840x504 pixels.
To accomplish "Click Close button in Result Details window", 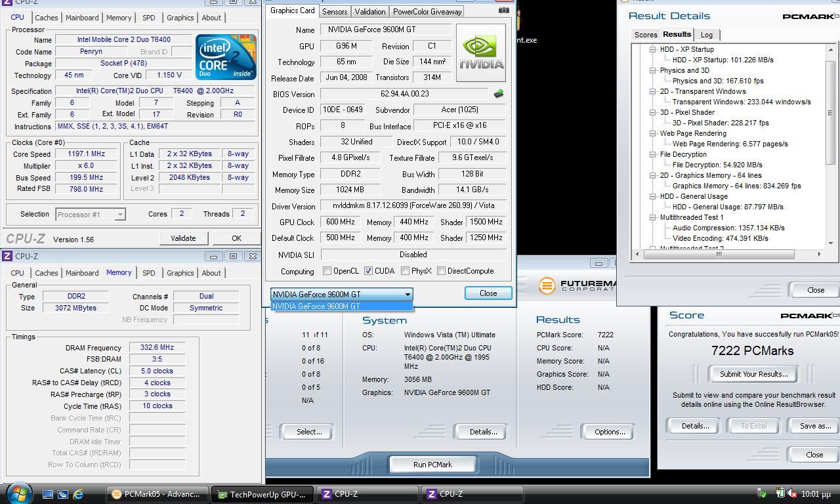I will [816, 290].
